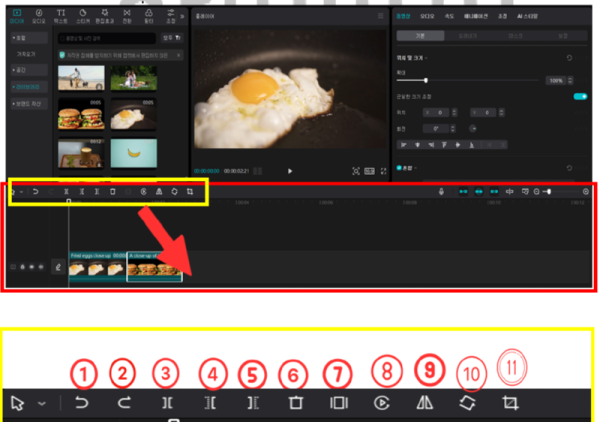
Task: Click Redo in the enlarged bottom toolbar
Action: [x=123, y=403]
